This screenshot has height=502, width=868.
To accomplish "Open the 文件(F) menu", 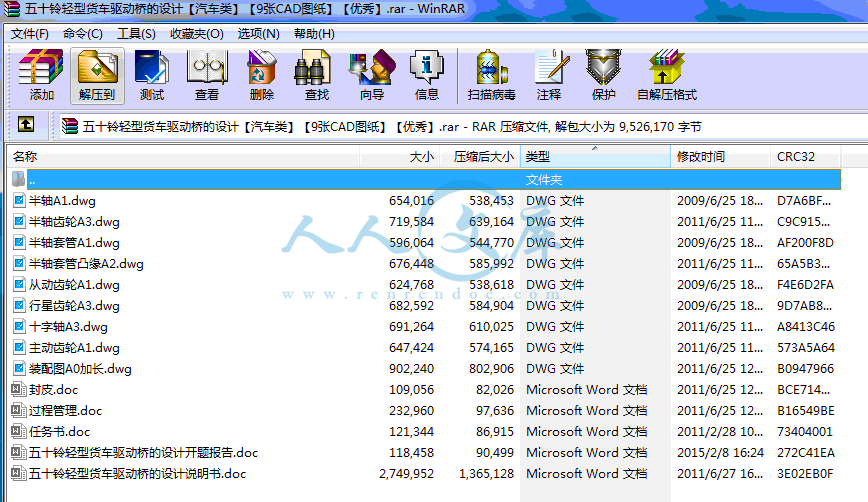I will (30, 34).
